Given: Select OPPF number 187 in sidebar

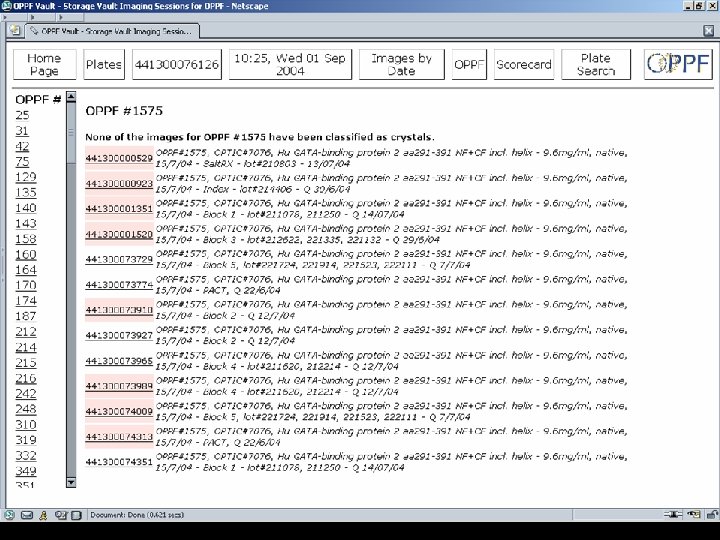Looking at the screenshot, I should click(26, 316).
